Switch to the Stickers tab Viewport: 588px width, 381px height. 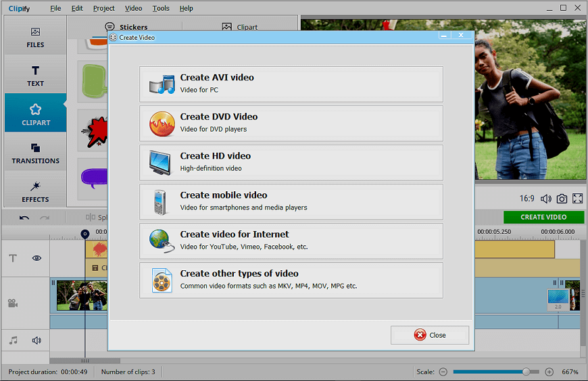126,27
